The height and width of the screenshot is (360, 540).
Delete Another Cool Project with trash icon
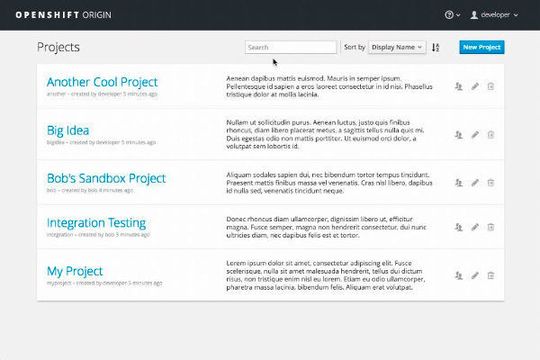(x=491, y=86)
